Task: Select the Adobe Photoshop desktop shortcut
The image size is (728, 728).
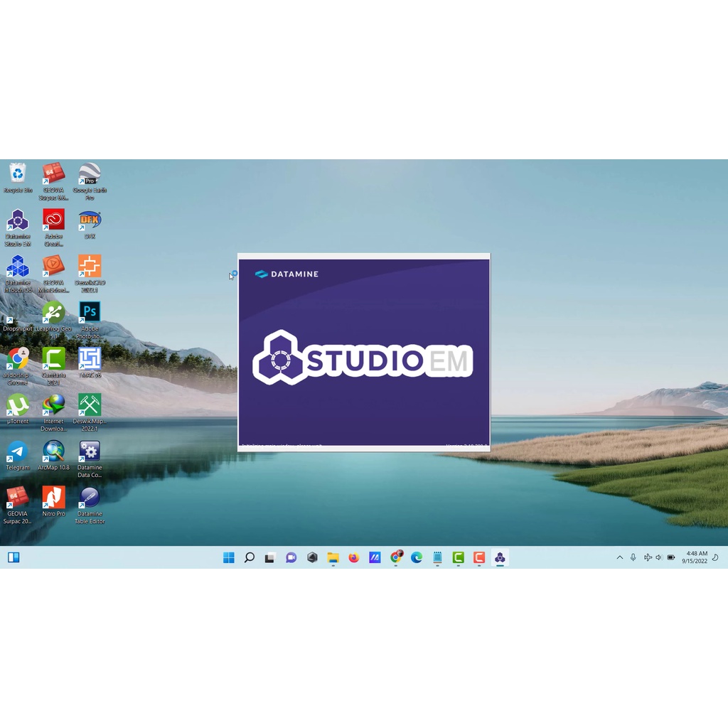Action: click(x=90, y=319)
